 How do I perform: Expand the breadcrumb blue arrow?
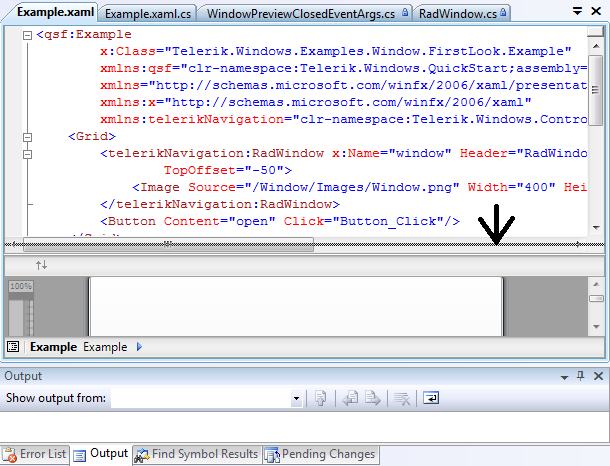(x=140, y=347)
